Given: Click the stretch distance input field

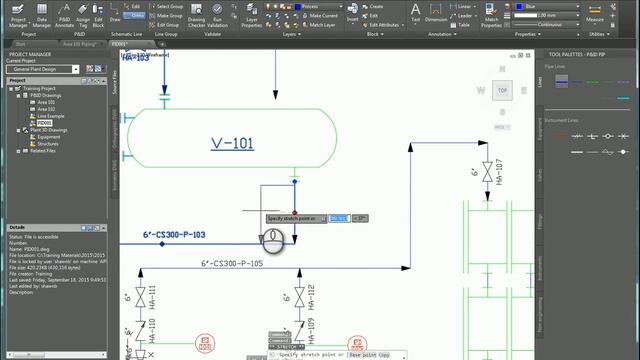Looking at the screenshot, I should 339,219.
